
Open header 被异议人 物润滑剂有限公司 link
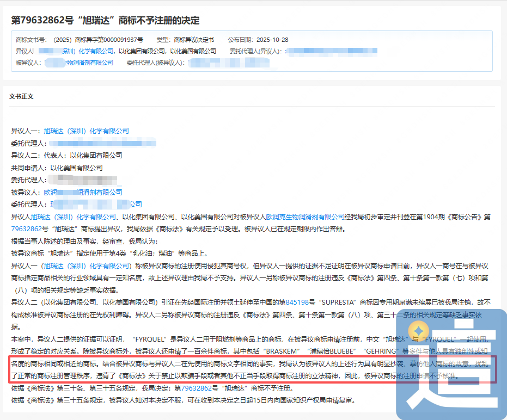click(x=79, y=63)
